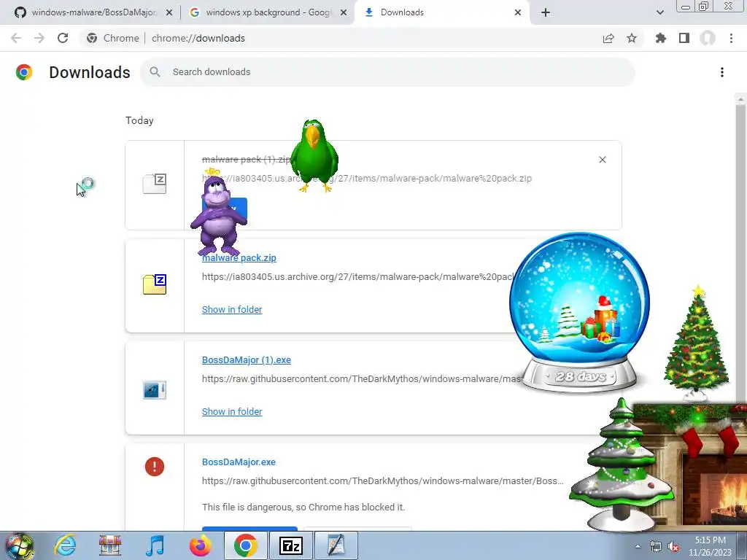Open the Downloads page more-actions menu
This screenshot has height=560, width=747.
pyautogui.click(x=722, y=72)
